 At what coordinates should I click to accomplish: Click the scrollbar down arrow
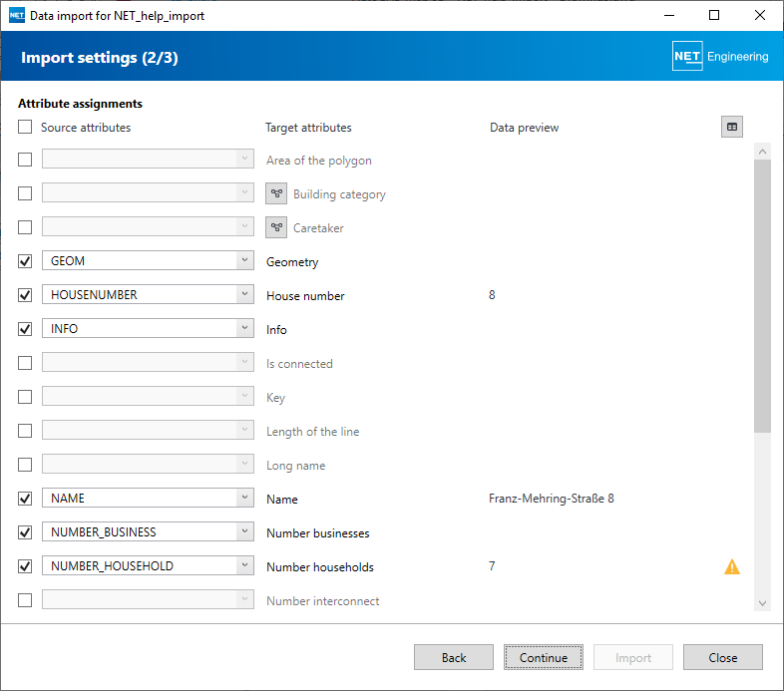click(762, 603)
